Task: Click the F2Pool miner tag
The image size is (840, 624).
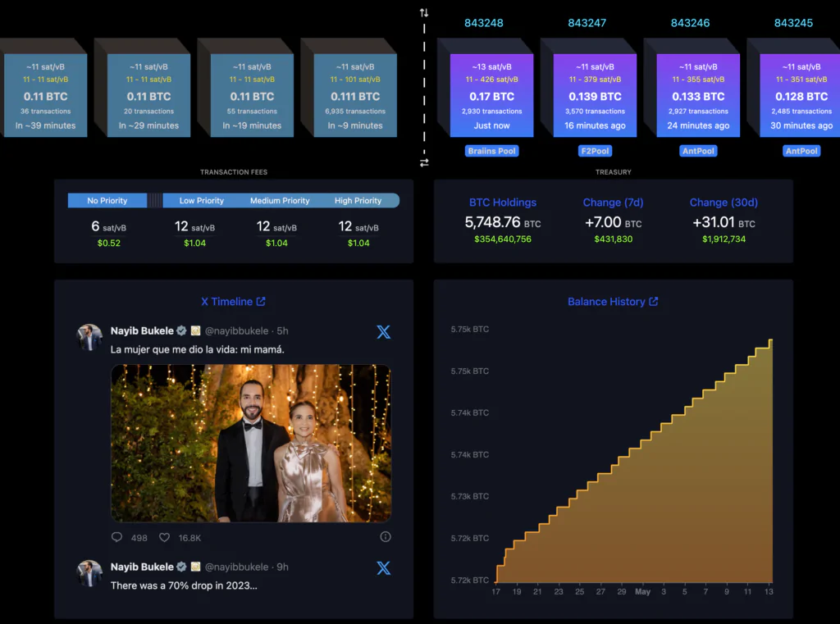Action: tap(596, 151)
